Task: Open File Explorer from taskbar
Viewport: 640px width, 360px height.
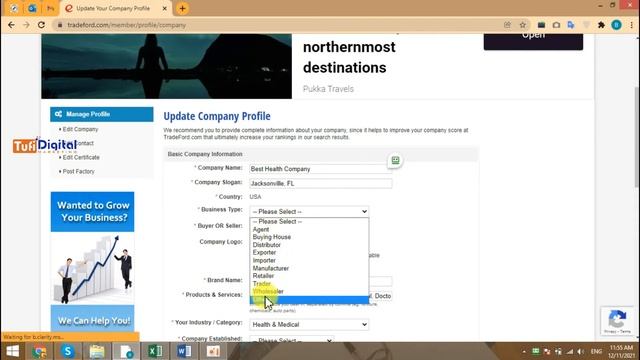Action: (x=97, y=351)
